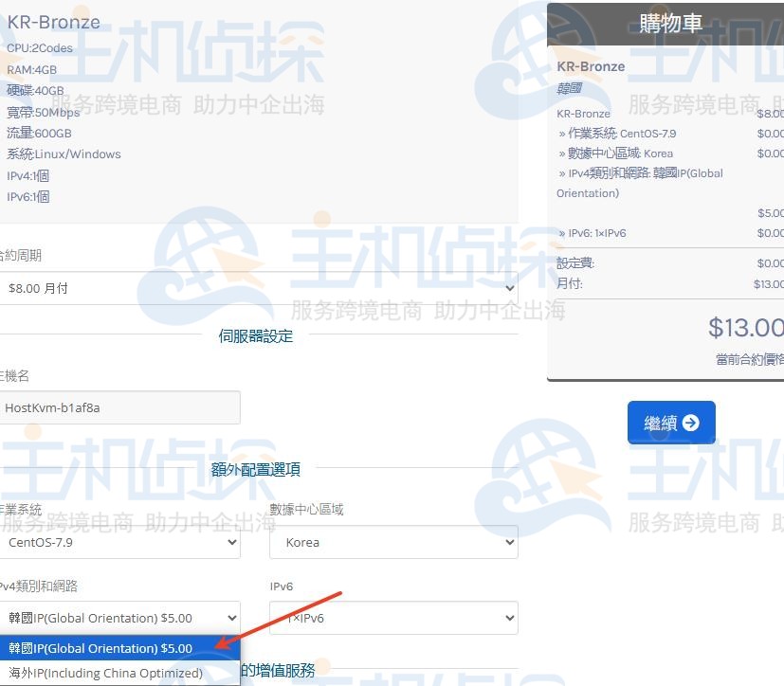Viewport: 784px width, 686px height.
Task: Click the Korean flag icon under KR-Bronze
Action: pyautogui.click(x=569, y=86)
